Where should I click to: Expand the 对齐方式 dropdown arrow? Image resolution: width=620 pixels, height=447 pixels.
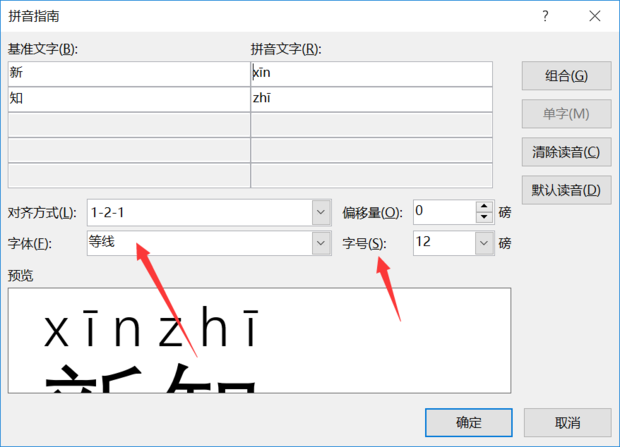(x=321, y=212)
